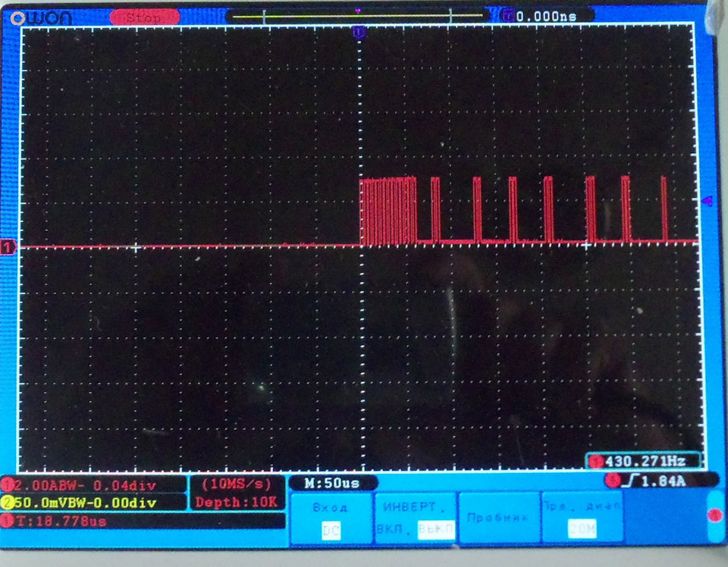Click the 1.84A trigger level readout

click(x=663, y=481)
